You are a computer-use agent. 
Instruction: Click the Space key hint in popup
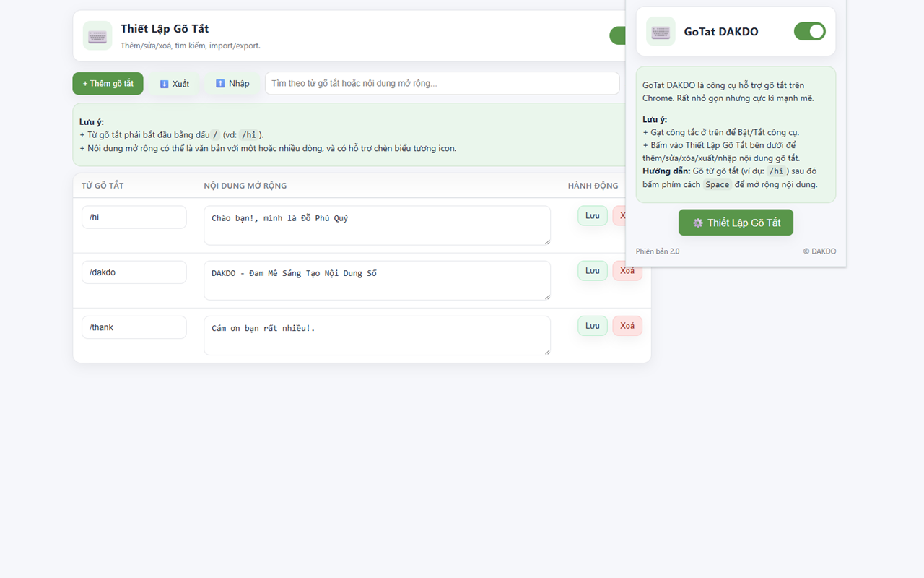pyautogui.click(x=718, y=184)
